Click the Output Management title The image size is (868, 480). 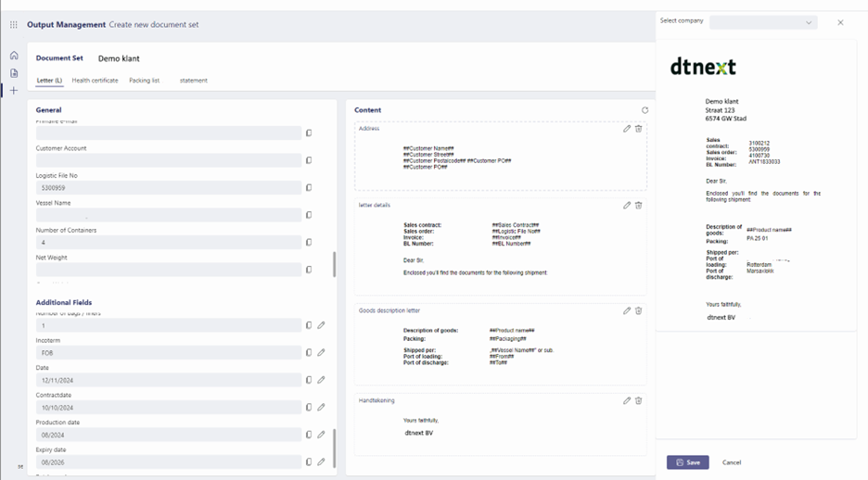tap(66, 24)
